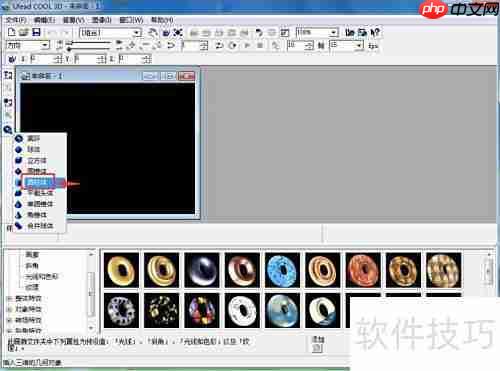Screen dimensions: 500x371
Task: Select the white torus thumbnail in second row
Action: [x=242, y=311]
